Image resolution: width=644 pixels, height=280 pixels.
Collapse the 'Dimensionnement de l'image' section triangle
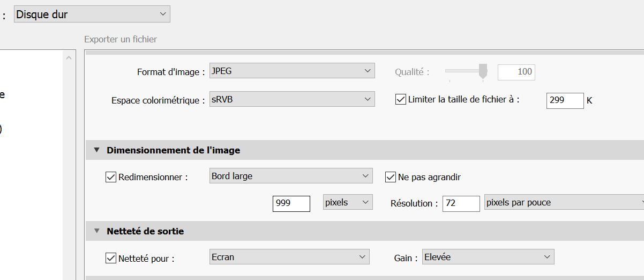click(x=97, y=150)
